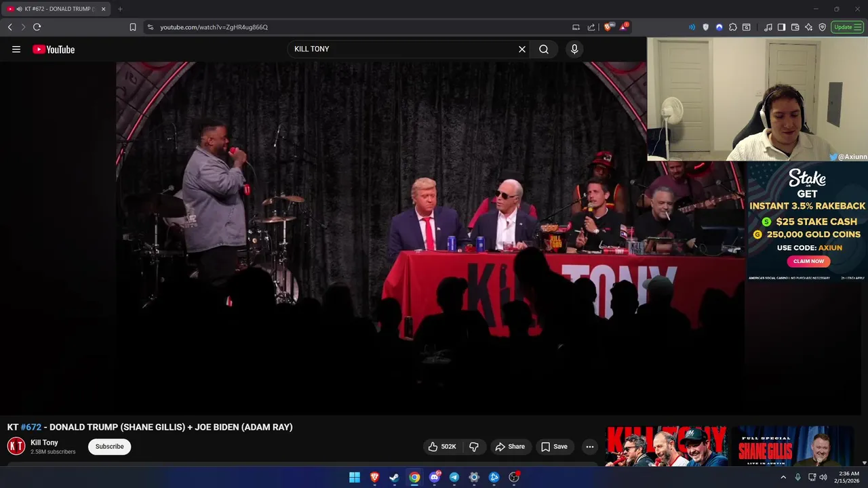868x488 pixels.
Task: Open Kill Tony channel name link
Action: [x=44, y=443]
